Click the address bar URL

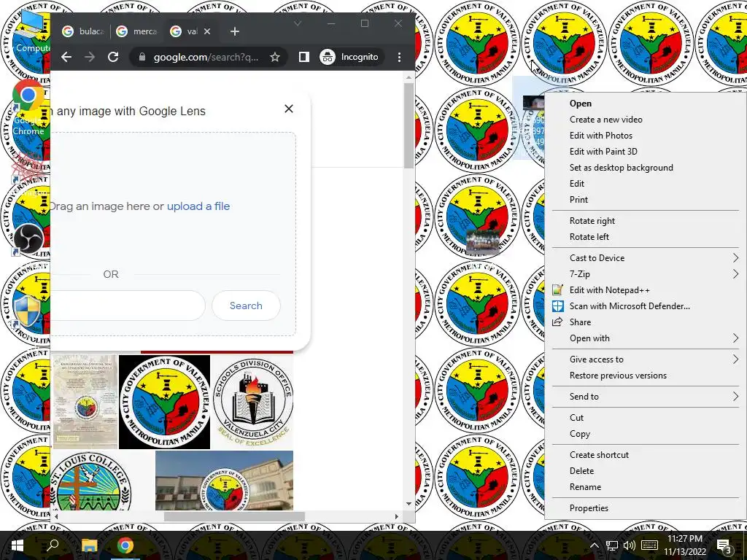click(x=206, y=57)
